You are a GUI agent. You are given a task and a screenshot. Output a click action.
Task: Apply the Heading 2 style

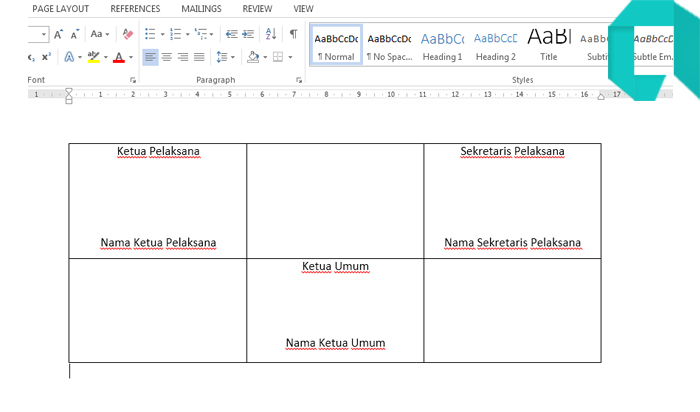click(496, 45)
